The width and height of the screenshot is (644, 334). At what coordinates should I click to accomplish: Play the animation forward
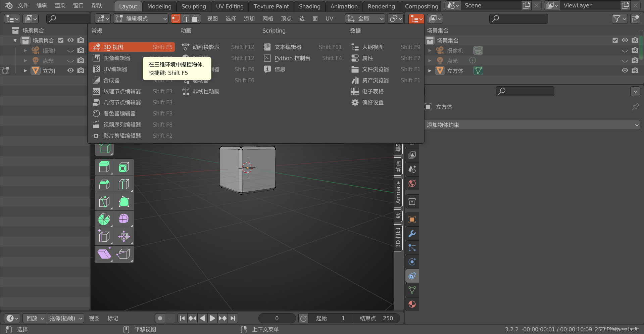tap(212, 318)
